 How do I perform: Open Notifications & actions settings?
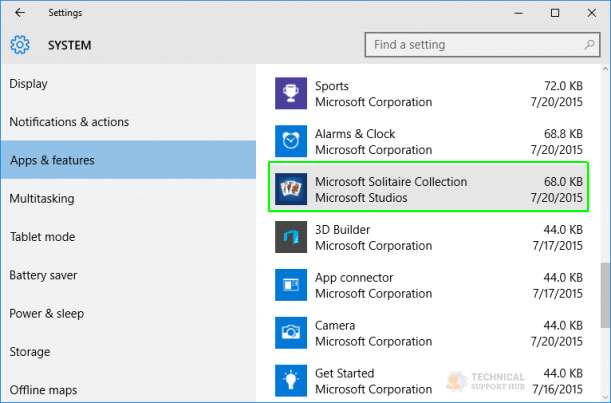(128, 122)
